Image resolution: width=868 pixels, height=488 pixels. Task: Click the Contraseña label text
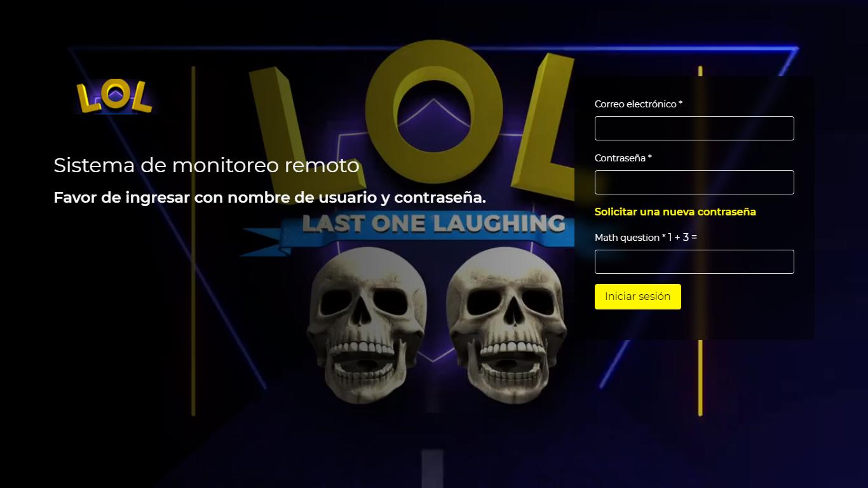click(620, 158)
